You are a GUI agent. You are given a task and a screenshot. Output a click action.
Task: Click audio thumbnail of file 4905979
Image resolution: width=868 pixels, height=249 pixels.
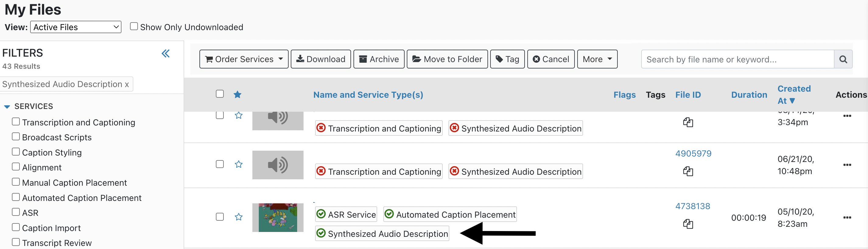tap(278, 165)
